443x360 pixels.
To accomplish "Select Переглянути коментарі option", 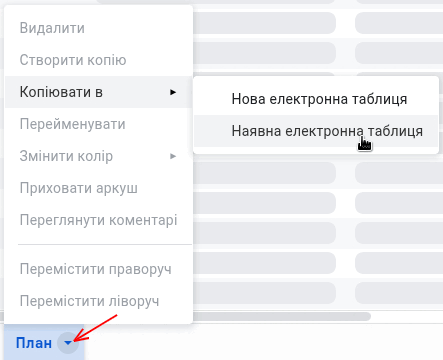I will click(99, 220).
